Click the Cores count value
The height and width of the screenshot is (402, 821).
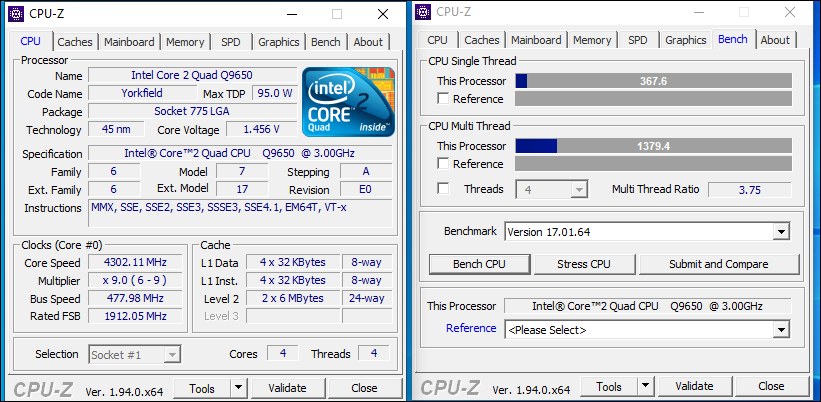click(x=283, y=353)
